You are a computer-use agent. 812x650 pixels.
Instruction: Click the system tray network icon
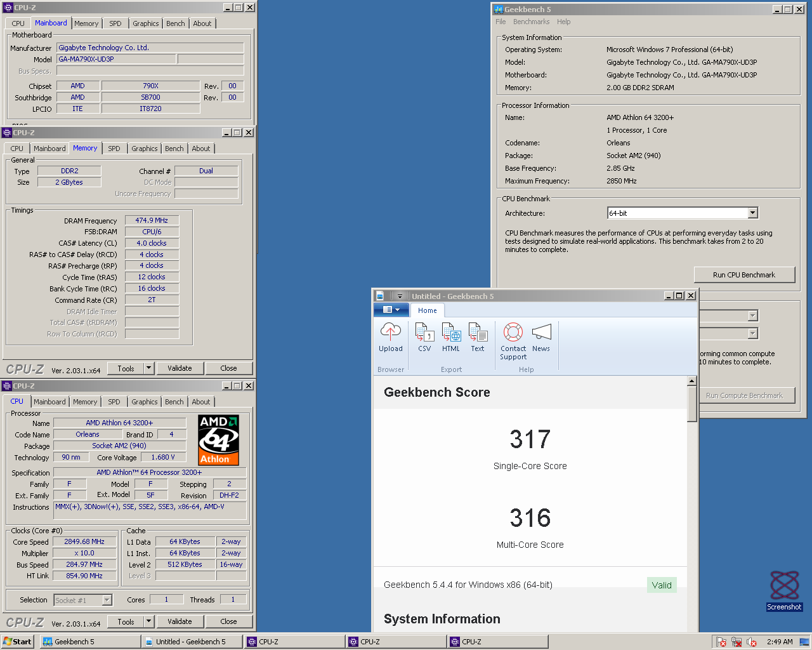coord(737,642)
